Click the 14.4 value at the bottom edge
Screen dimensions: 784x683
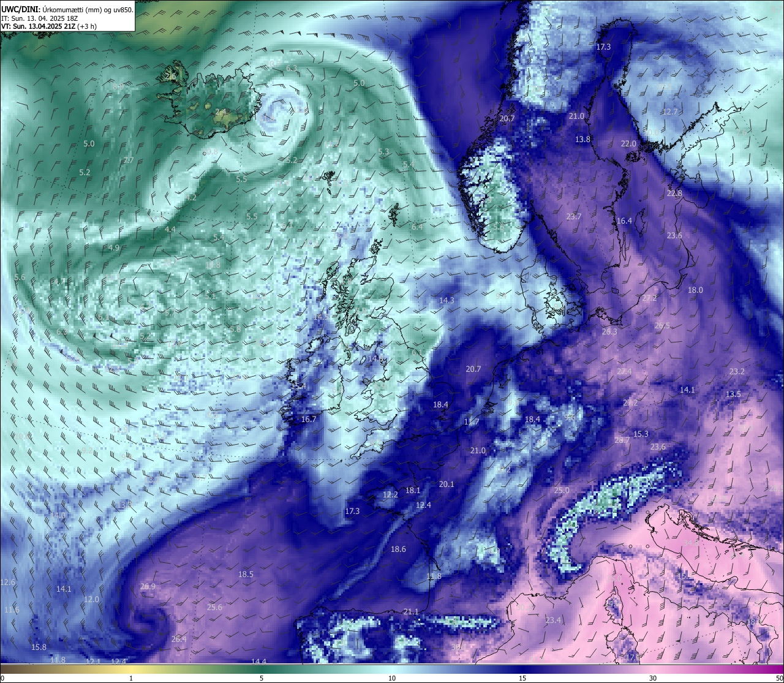(x=258, y=662)
